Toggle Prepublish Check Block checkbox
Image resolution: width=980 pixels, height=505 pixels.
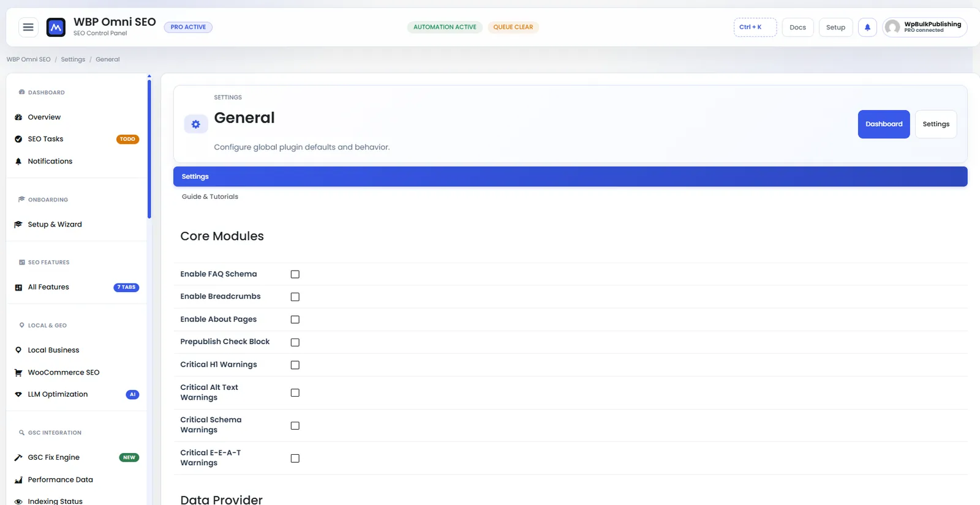[x=295, y=342]
